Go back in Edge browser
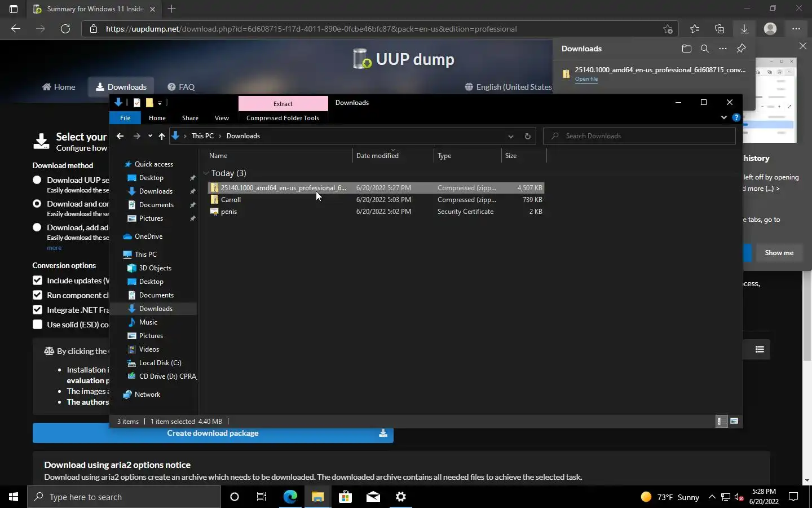Image resolution: width=812 pixels, height=508 pixels. pos(16,29)
